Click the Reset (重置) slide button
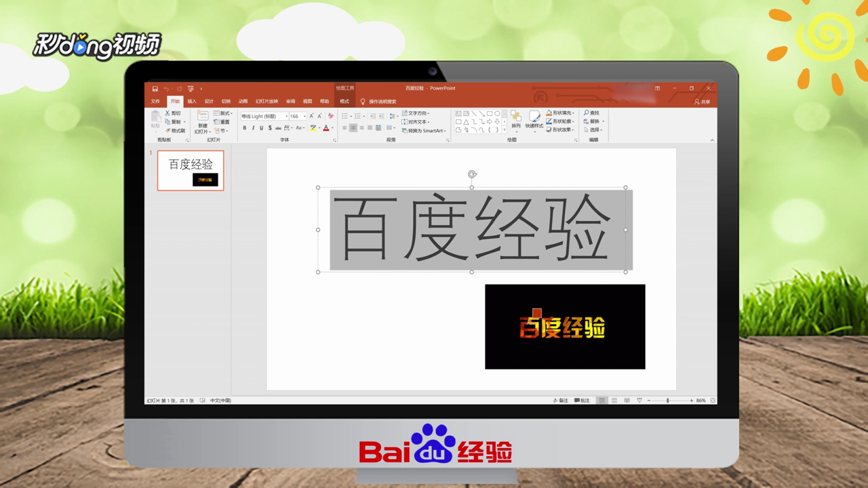This screenshot has height=488, width=868. (x=222, y=122)
